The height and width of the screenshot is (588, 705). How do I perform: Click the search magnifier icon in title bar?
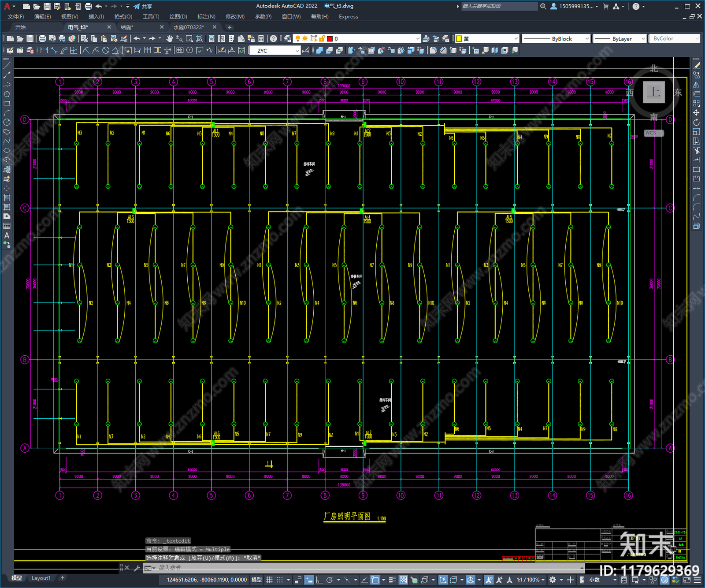543,6
